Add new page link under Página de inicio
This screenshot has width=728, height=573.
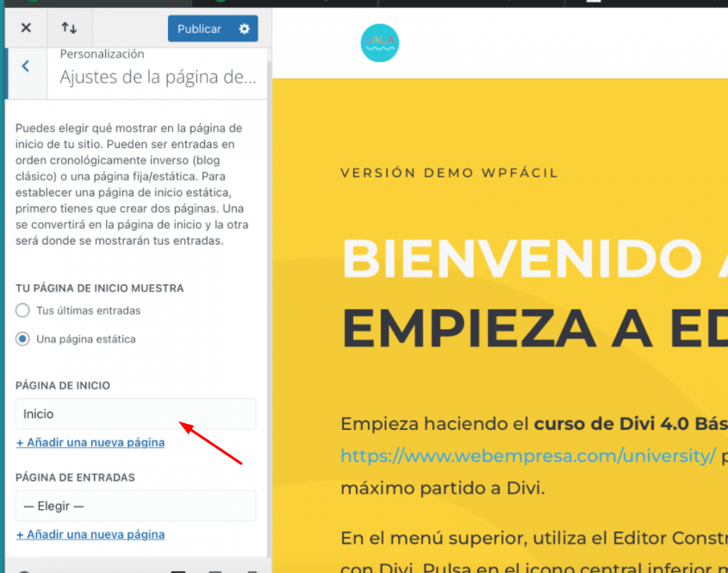point(90,443)
